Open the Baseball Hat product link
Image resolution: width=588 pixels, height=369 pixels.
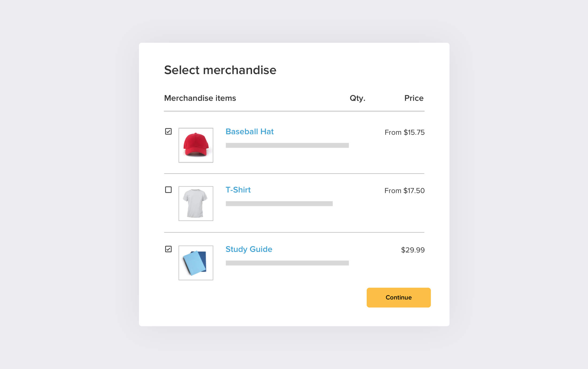(249, 132)
